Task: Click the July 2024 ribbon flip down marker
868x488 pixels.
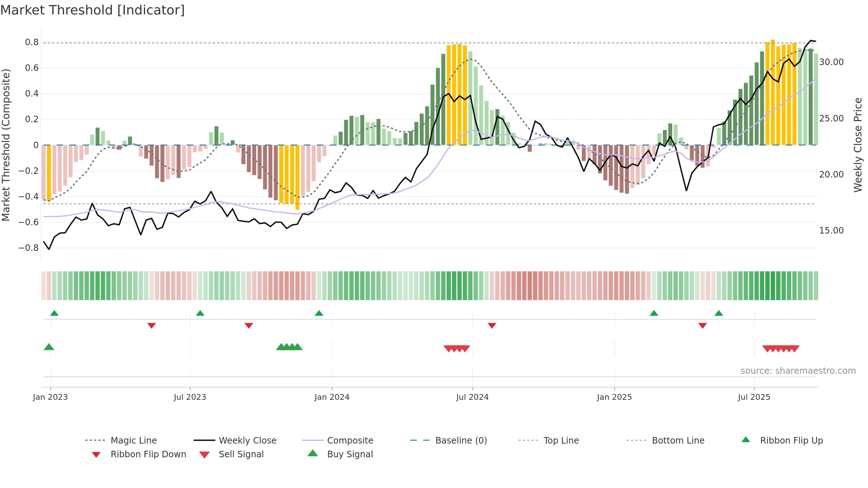Action: tap(492, 326)
